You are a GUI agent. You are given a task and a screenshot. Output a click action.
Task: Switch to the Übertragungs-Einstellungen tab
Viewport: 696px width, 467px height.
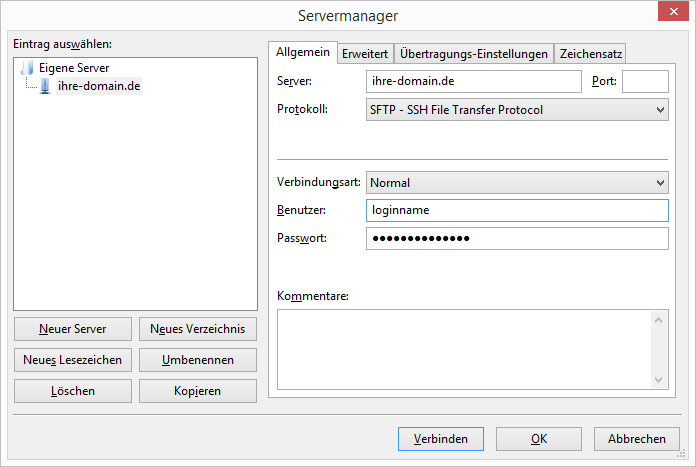click(474, 54)
